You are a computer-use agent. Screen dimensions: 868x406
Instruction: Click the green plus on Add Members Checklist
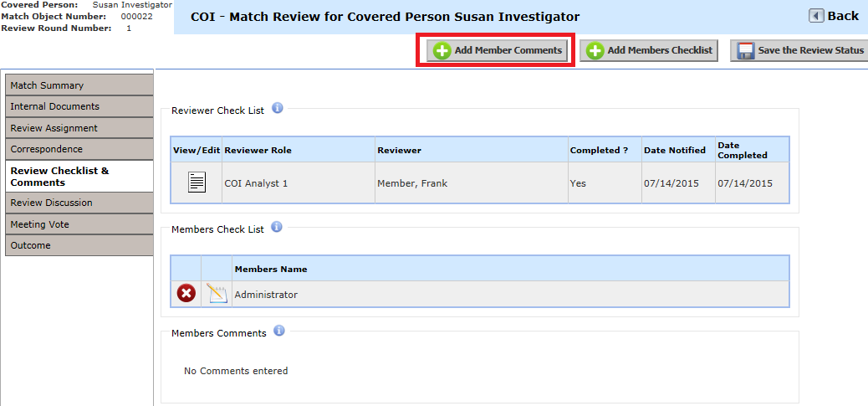coord(595,51)
